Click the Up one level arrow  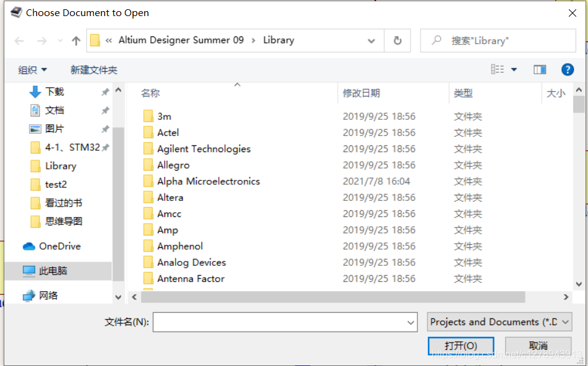76,41
